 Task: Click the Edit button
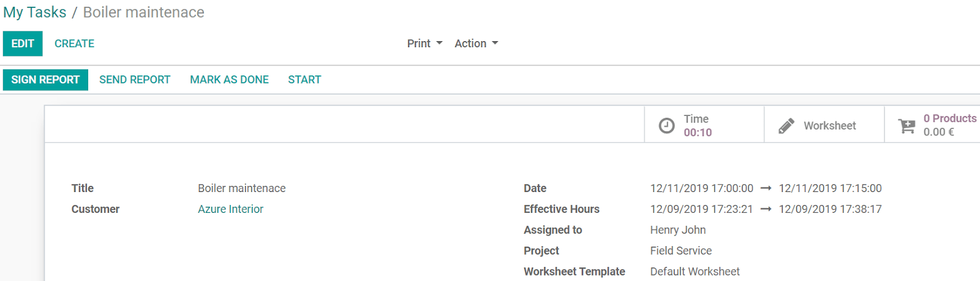point(23,44)
